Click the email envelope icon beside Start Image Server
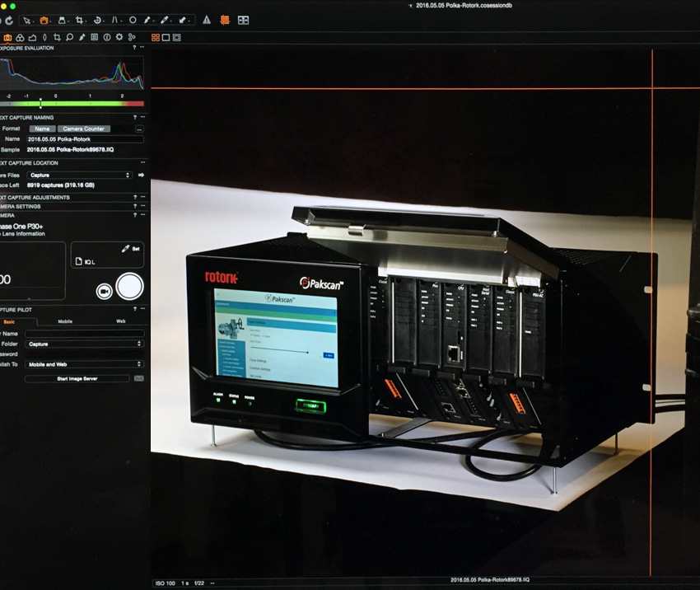 [x=139, y=379]
